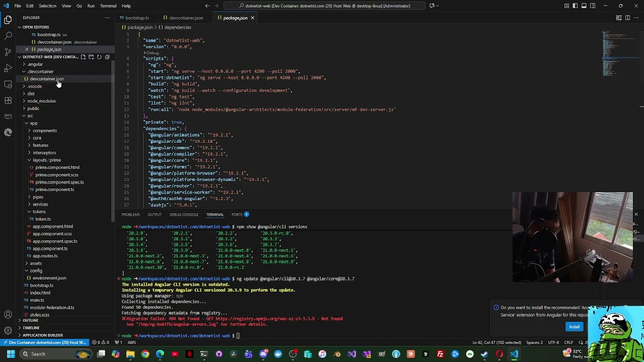The height and width of the screenshot is (362, 644).
Task: Switch to the Problems panel tab
Action: [130, 215]
